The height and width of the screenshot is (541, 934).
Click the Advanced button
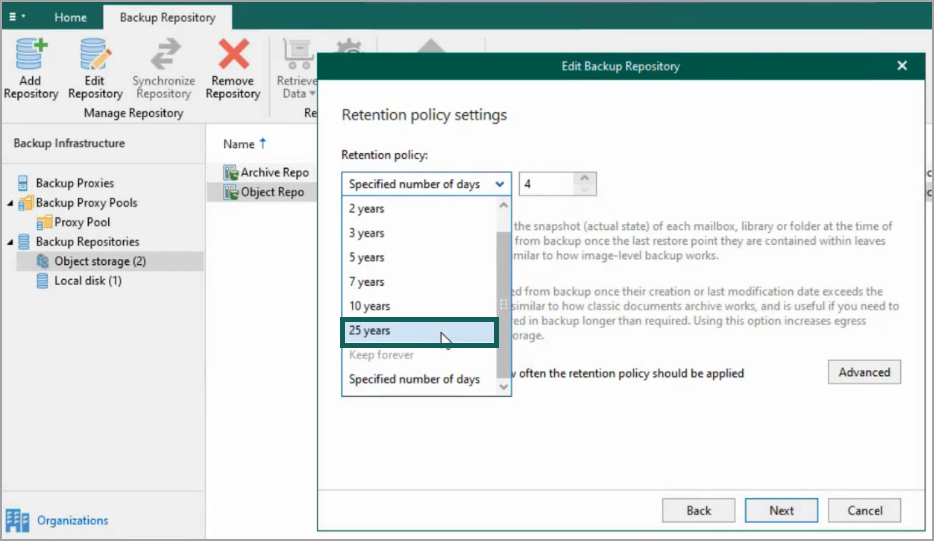[x=864, y=372]
